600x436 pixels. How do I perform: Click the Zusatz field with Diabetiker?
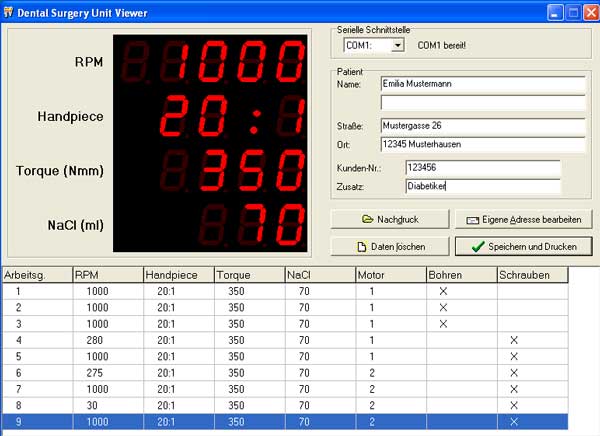(x=483, y=185)
